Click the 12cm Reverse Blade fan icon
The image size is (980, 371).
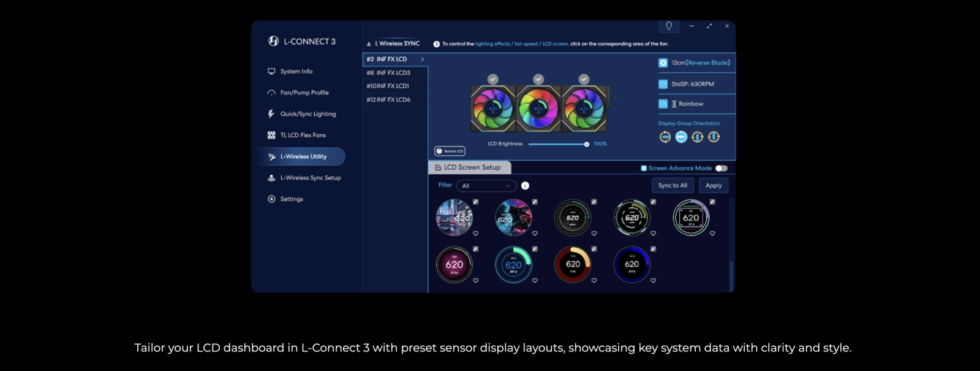point(663,63)
